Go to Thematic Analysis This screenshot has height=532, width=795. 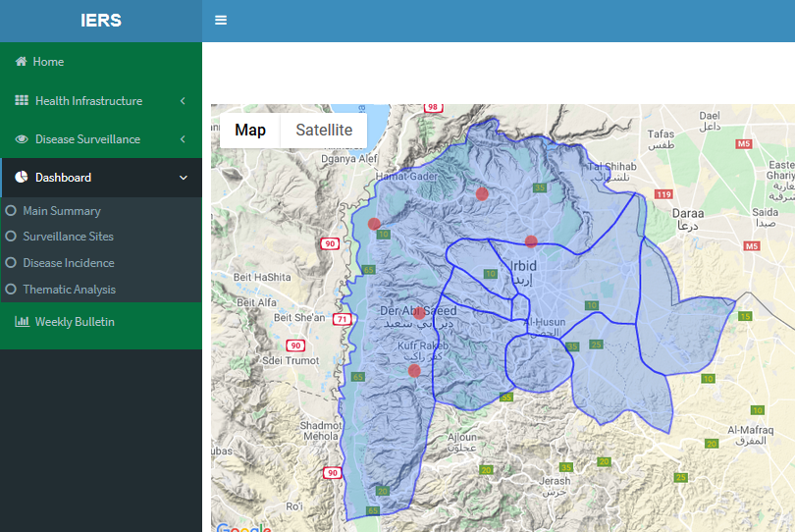(69, 290)
